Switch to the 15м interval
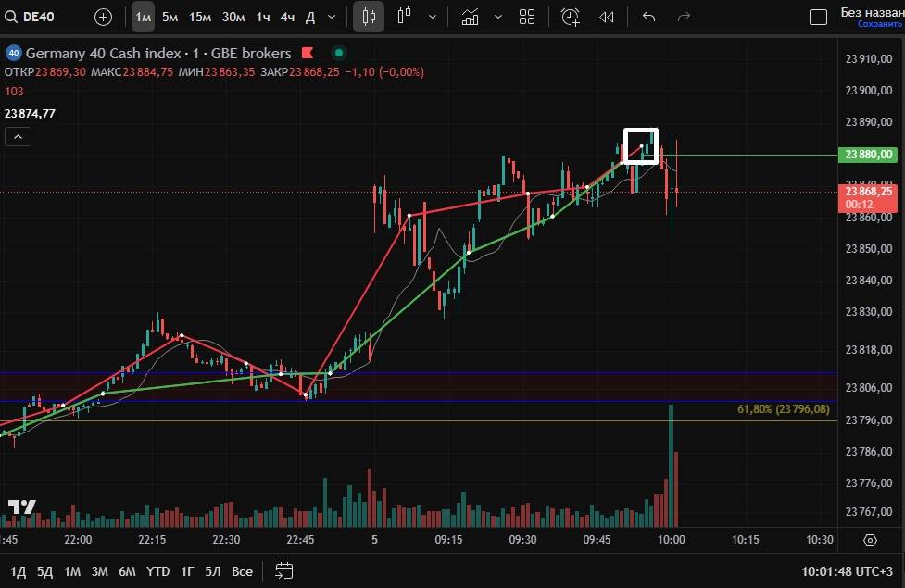 point(200,17)
